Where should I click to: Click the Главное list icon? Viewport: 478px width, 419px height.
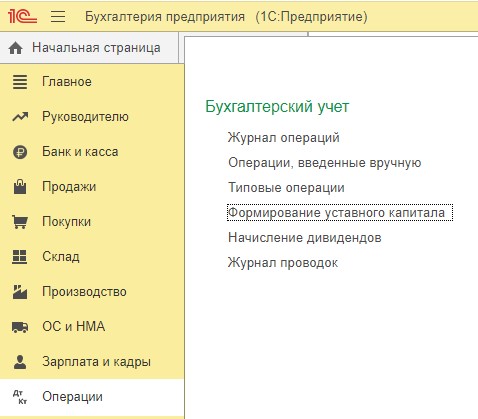(x=20, y=82)
